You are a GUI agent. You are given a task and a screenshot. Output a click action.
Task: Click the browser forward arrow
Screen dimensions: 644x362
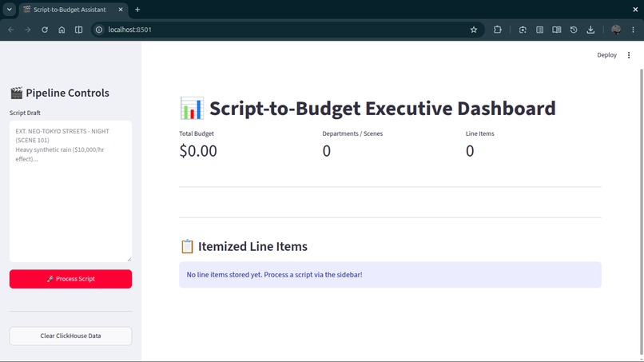click(27, 30)
